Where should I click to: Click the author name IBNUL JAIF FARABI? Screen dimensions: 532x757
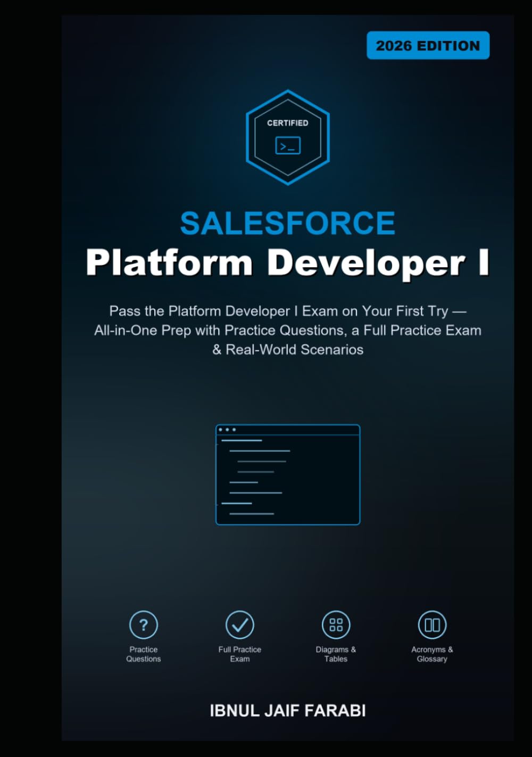[x=288, y=711]
